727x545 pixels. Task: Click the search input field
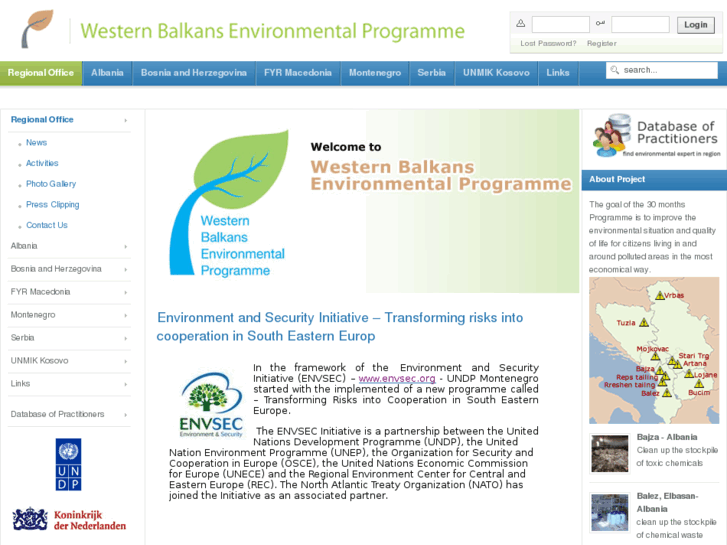tap(662, 70)
